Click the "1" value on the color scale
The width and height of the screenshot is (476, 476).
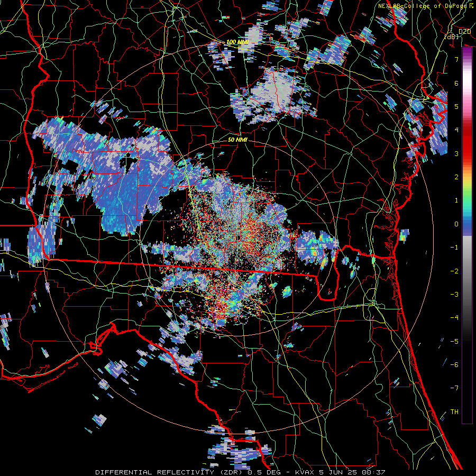(456, 200)
